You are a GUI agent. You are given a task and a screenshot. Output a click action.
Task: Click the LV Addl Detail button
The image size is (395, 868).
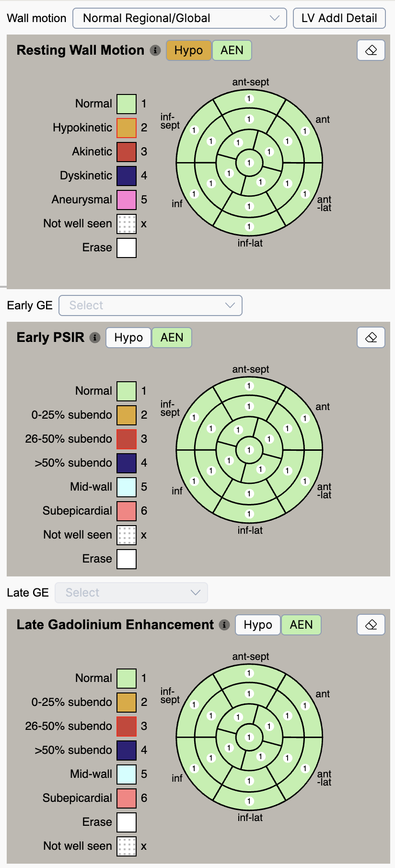339,18
